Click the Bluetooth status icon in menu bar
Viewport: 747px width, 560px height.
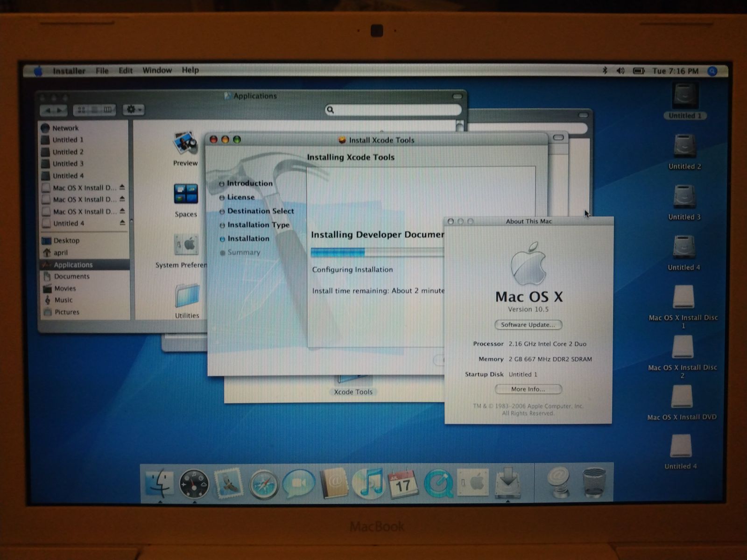coord(605,70)
